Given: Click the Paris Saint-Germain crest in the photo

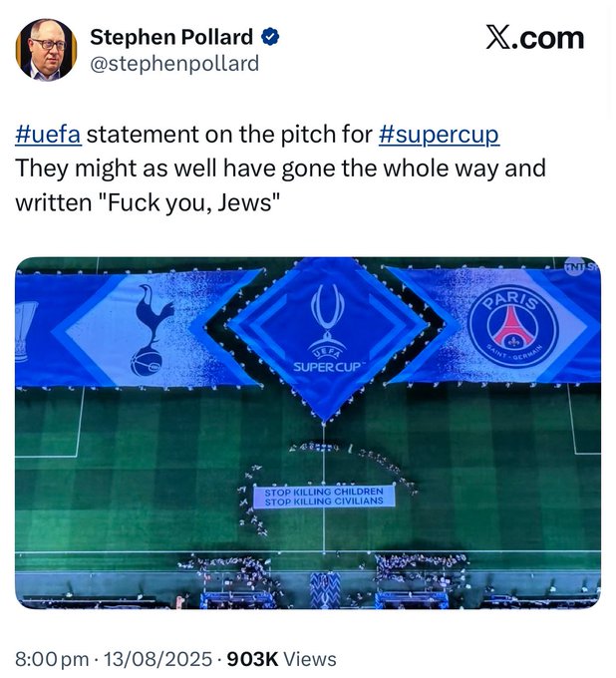Looking at the screenshot, I should point(513,328).
